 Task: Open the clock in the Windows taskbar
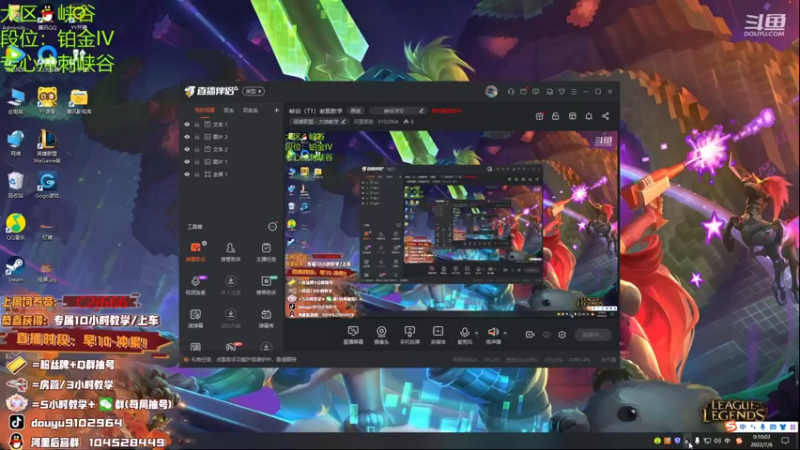(761, 440)
